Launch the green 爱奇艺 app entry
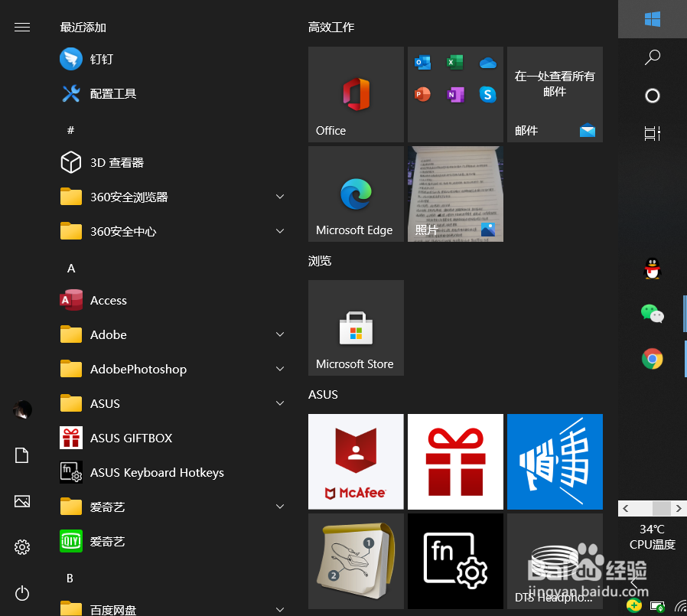Image resolution: width=687 pixels, height=616 pixels. (x=174, y=541)
